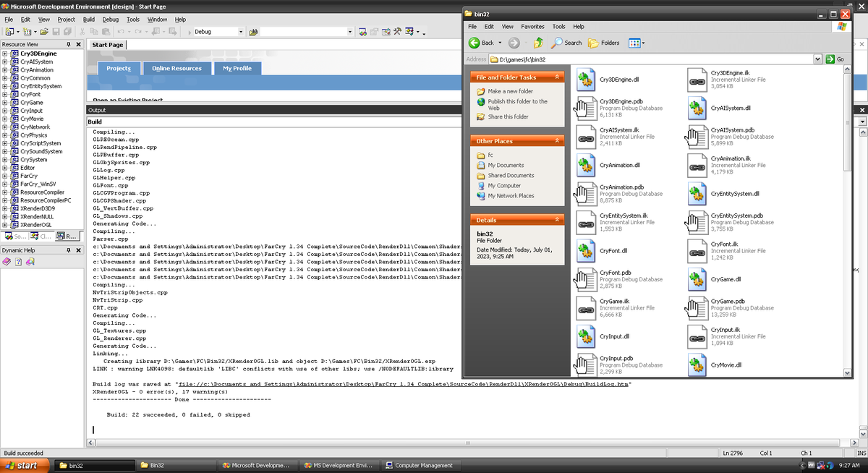
Task: Open My Network Places link
Action: (x=511, y=195)
